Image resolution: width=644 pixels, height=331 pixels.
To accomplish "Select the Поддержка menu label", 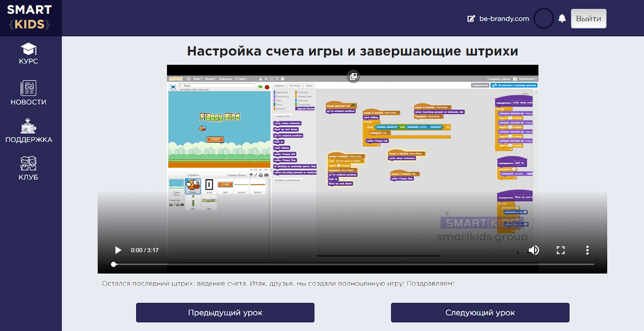I will [29, 140].
